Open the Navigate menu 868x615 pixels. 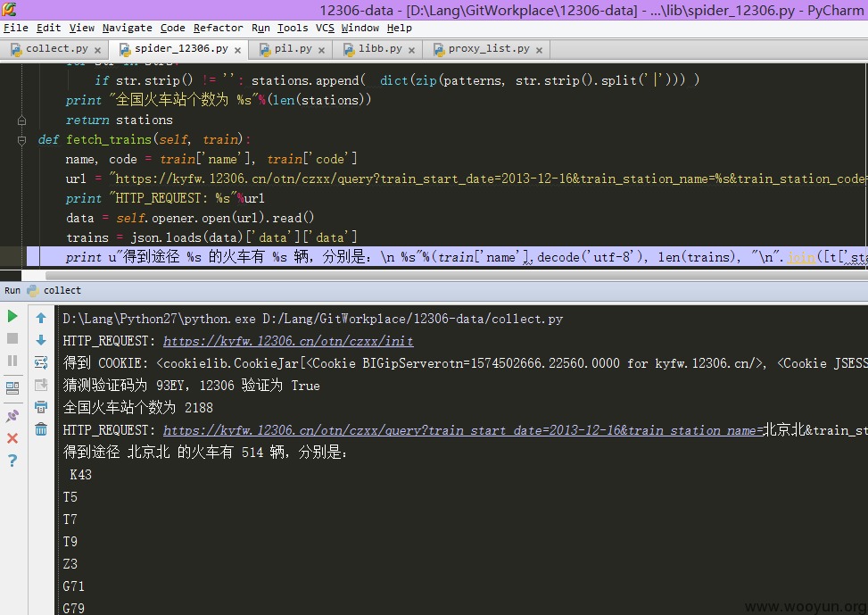coord(128,28)
